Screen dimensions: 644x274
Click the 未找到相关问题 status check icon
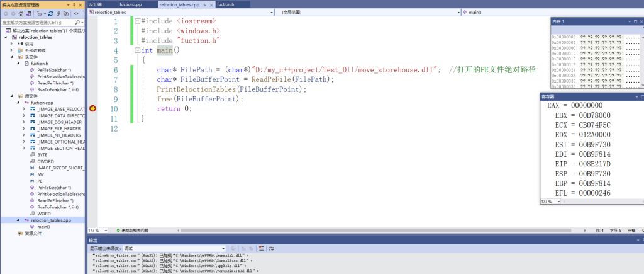tap(118, 231)
